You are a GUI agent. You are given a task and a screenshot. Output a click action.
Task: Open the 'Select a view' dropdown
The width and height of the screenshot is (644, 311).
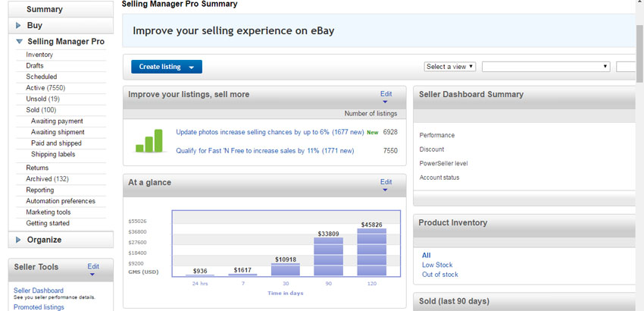tap(450, 67)
